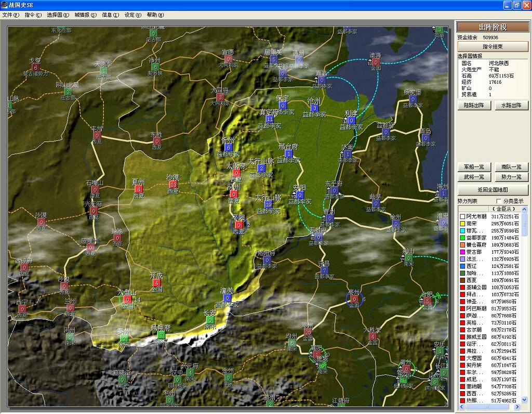Click the 陆路出阵 button
This screenshot has height=414, width=532.
click(474, 106)
